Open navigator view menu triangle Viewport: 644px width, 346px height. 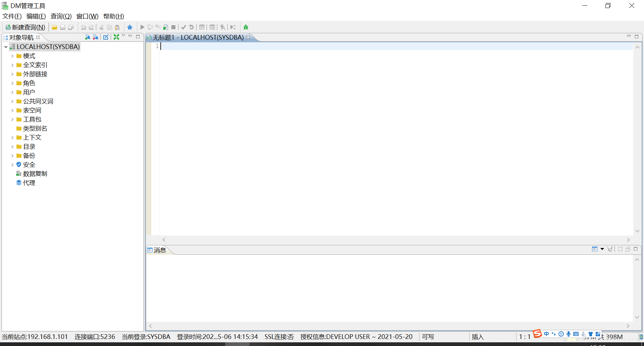point(123,36)
